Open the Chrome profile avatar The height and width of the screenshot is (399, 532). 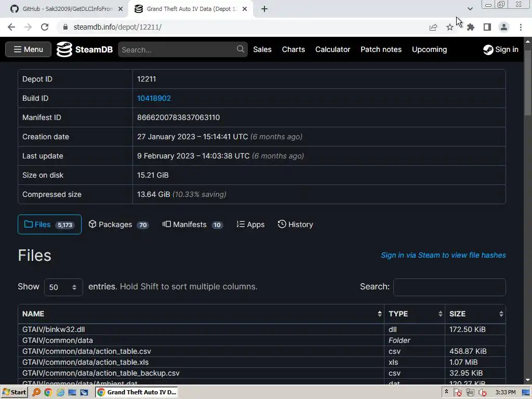[x=504, y=27]
